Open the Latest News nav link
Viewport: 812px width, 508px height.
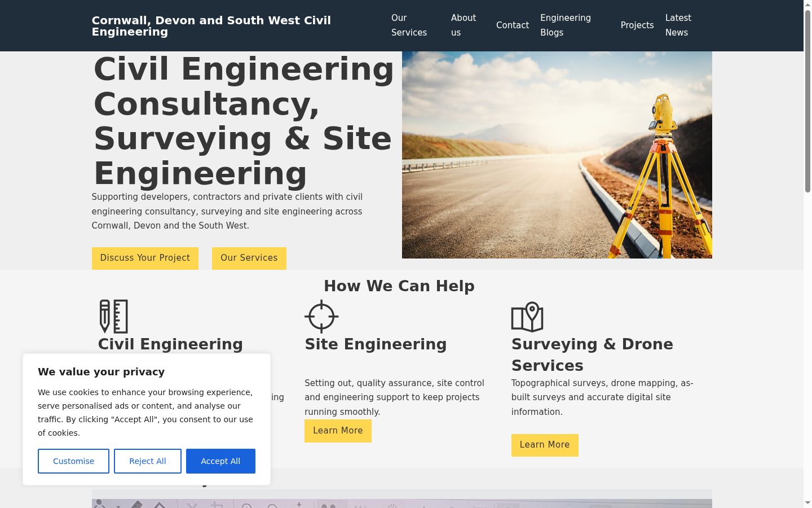pyautogui.click(x=678, y=25)
